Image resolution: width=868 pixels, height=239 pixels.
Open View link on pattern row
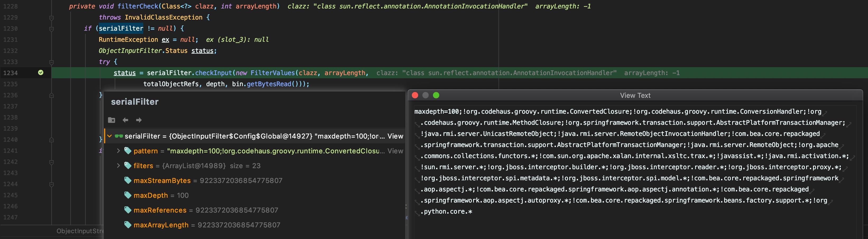pyautogui.click(x=395, y=151)
